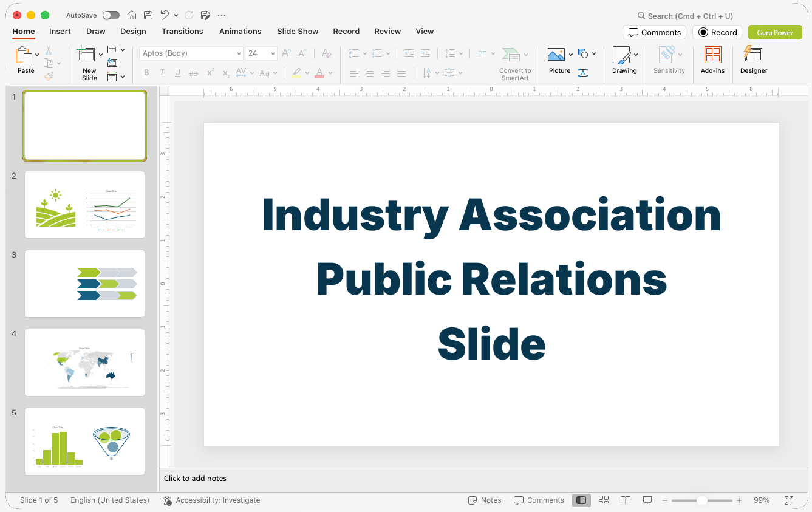Screen dimensions: 812x512
Task: Select slide 3 thumbnail with chevron arrows
Action: [84, 284]
